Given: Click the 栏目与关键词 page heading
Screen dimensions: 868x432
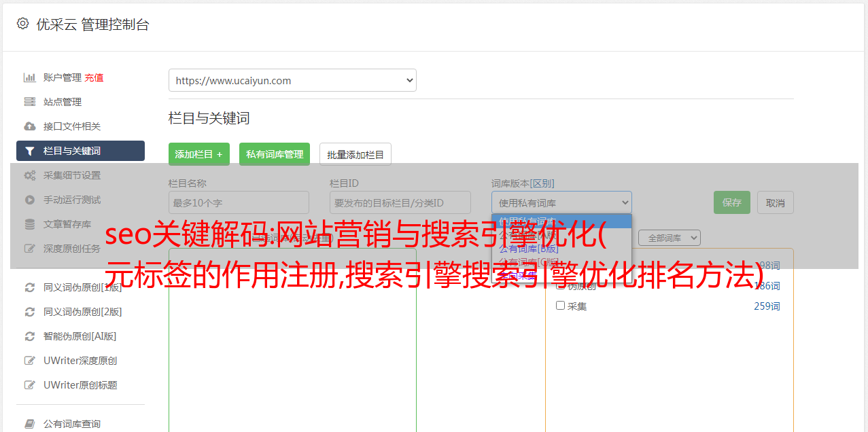Looking at the screenshot, I should point(209,118).
